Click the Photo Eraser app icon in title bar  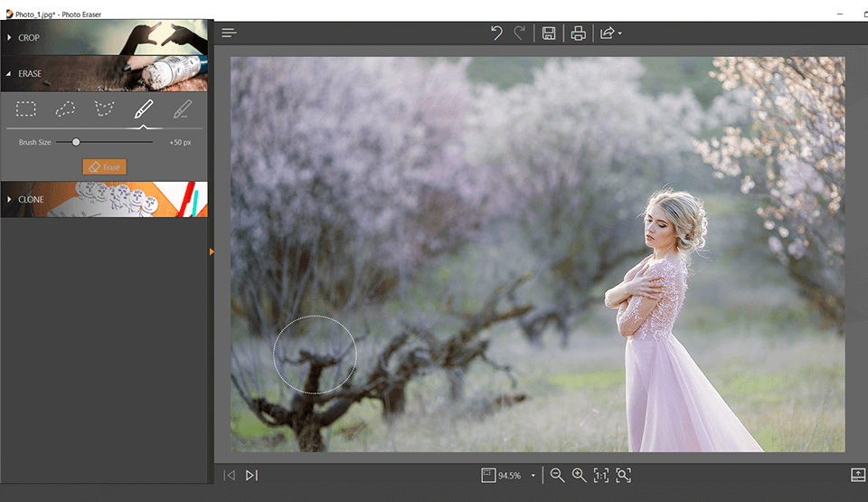coord(9,14)
